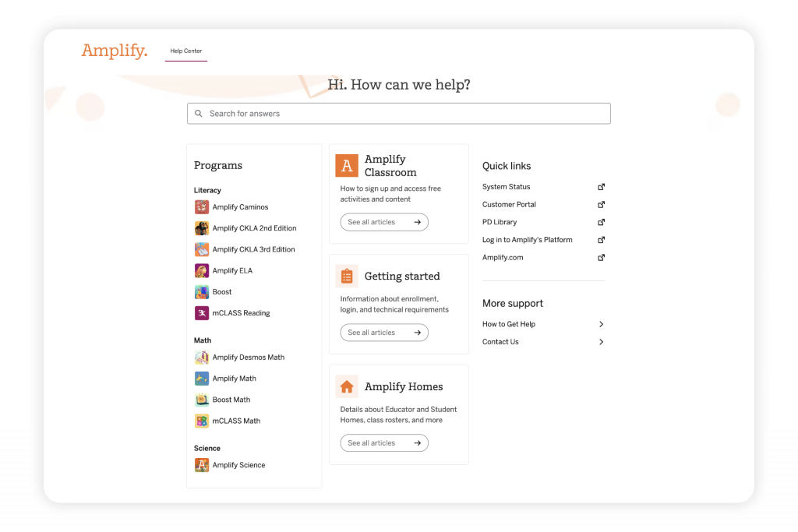
Task: Click external link icon for Log in to Amplify's Platform
Action: coord(601,240)
